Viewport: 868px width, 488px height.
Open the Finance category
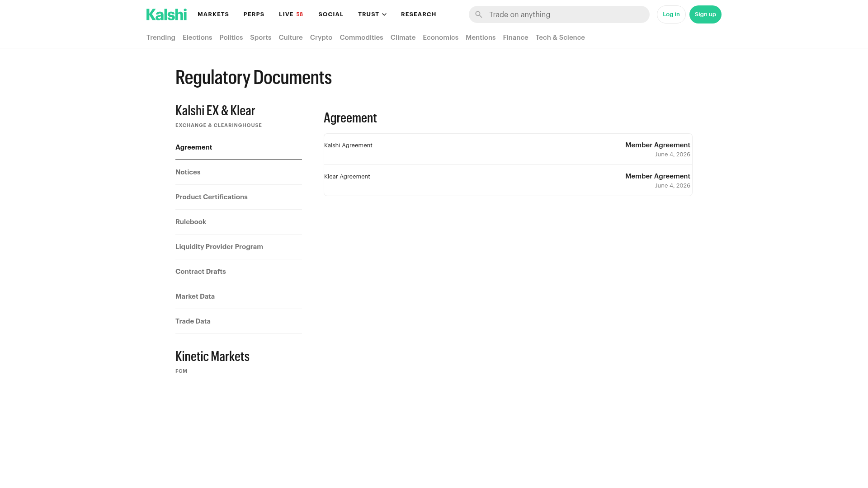[516, 38]
